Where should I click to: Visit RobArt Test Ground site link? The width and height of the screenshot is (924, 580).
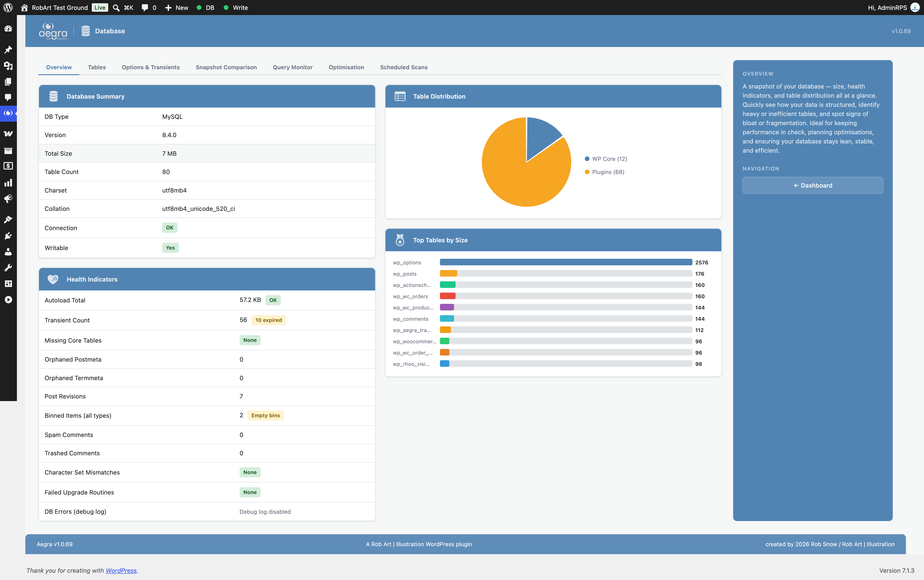[54, 8]
